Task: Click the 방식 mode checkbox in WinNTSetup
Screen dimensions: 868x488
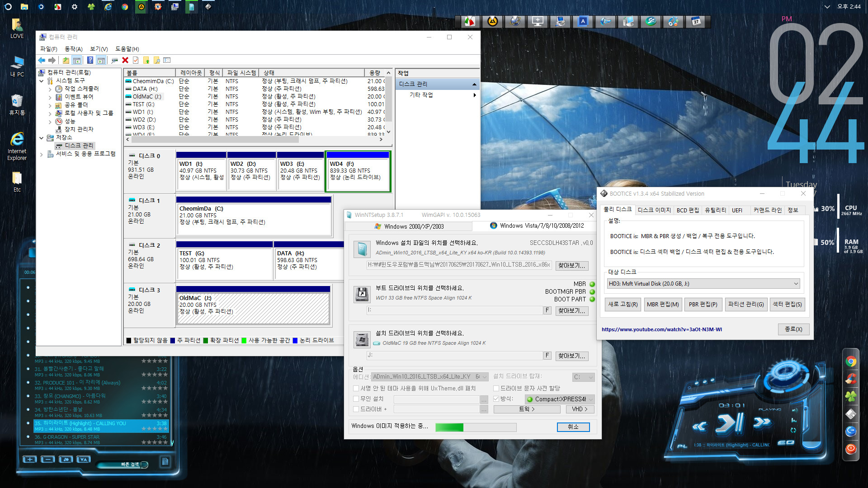Action: click(496, 399)
